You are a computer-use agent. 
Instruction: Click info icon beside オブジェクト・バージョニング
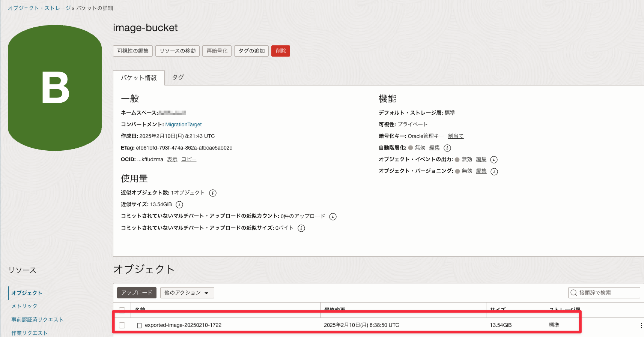(x=494, y=172)
